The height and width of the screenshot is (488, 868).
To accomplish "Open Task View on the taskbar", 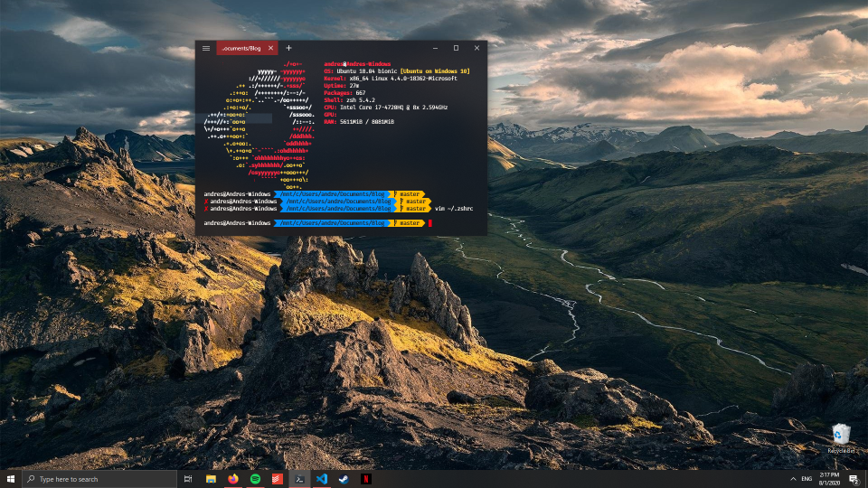I will click(x=188, y=479).
